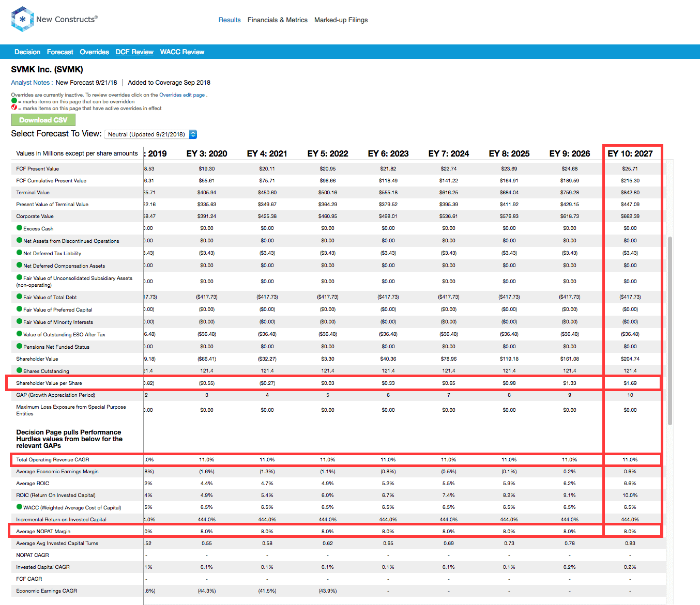
Task: Click the green legend dot for overridable items
Action: 14,101
